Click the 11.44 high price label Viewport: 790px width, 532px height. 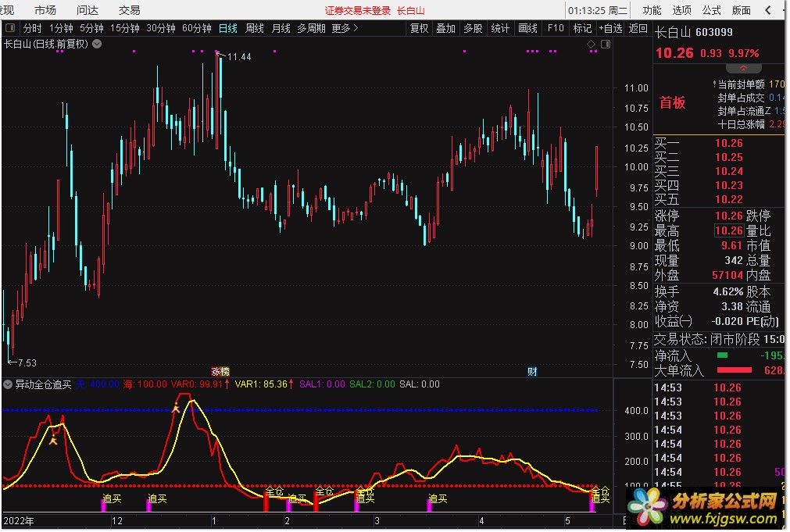[239, 57]
